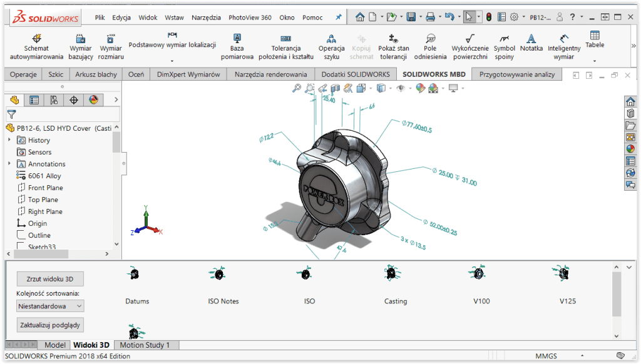Viewport: 641px width, 364px height.
Task: Open the PropertyManager tab
Action: click(x=34, y=100)
